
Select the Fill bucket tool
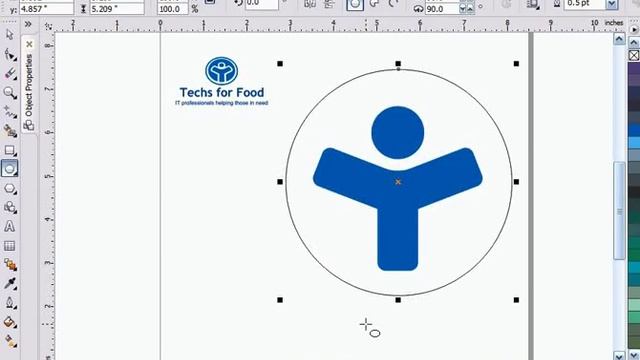point(10,322)
